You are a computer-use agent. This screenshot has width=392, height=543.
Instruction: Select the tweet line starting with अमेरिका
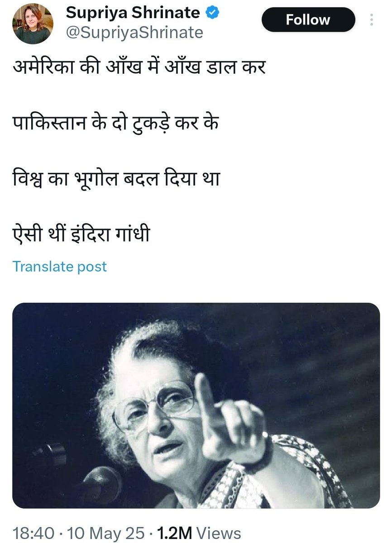pos(139,68)
